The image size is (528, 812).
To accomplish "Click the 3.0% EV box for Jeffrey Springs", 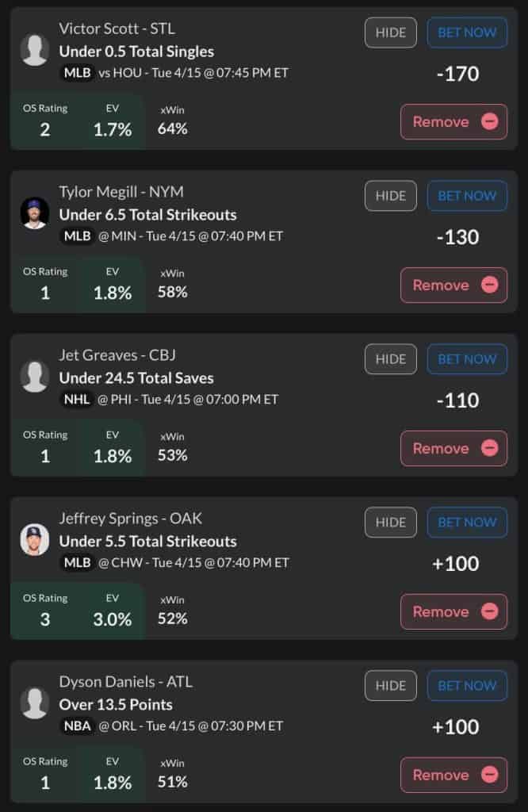I will pyautogui.click(x=112, y=611).
